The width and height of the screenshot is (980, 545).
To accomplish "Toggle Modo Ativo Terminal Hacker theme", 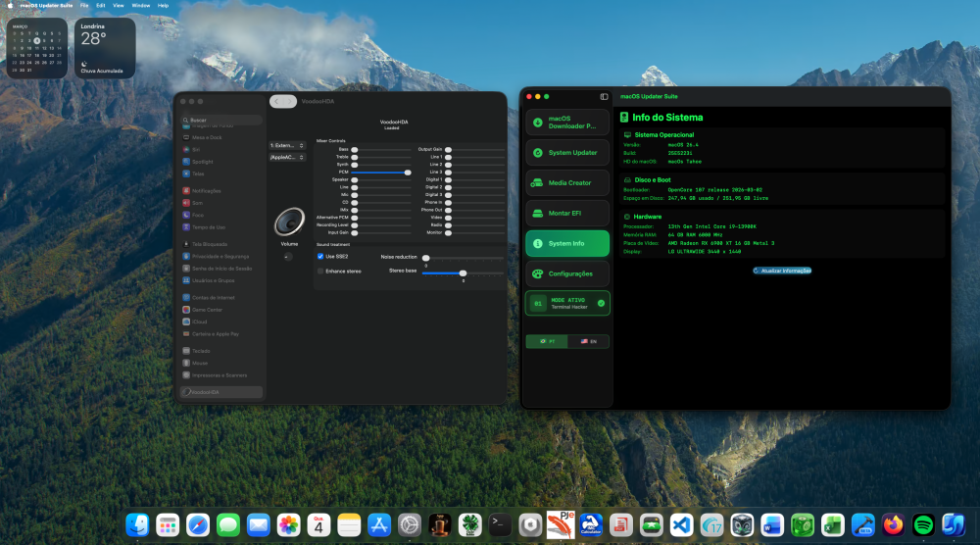I will point(567,303).
